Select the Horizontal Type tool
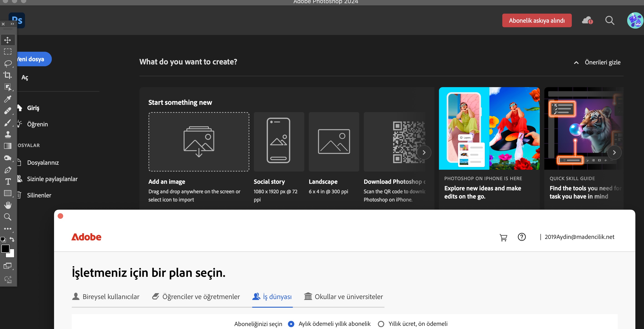The image size is (644, 329). (8, 182)
